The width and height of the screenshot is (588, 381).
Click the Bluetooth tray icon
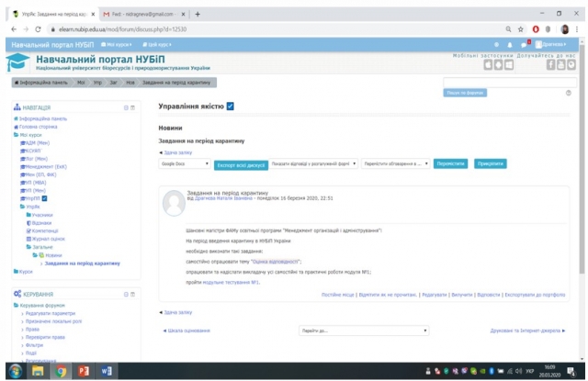tap(491, 371)
